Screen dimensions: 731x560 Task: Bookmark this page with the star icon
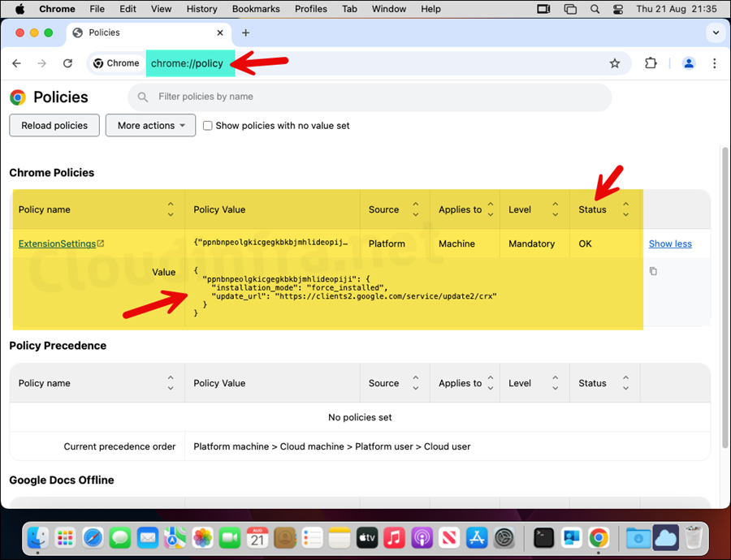[x=615, y=63]
